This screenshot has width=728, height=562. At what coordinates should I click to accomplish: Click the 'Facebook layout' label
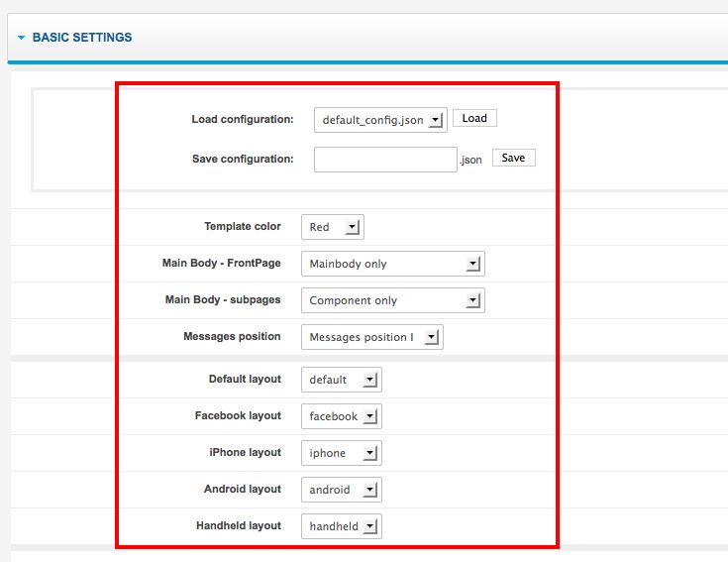click(x=238, y=415)
